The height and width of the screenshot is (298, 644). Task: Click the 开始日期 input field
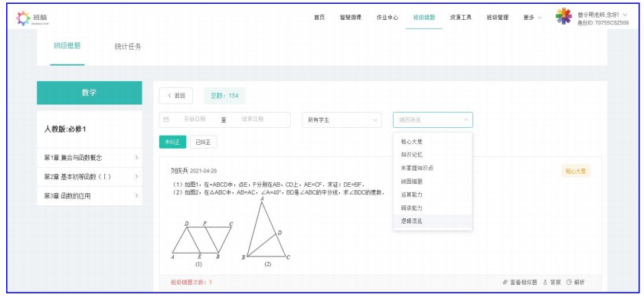[195, 120]
